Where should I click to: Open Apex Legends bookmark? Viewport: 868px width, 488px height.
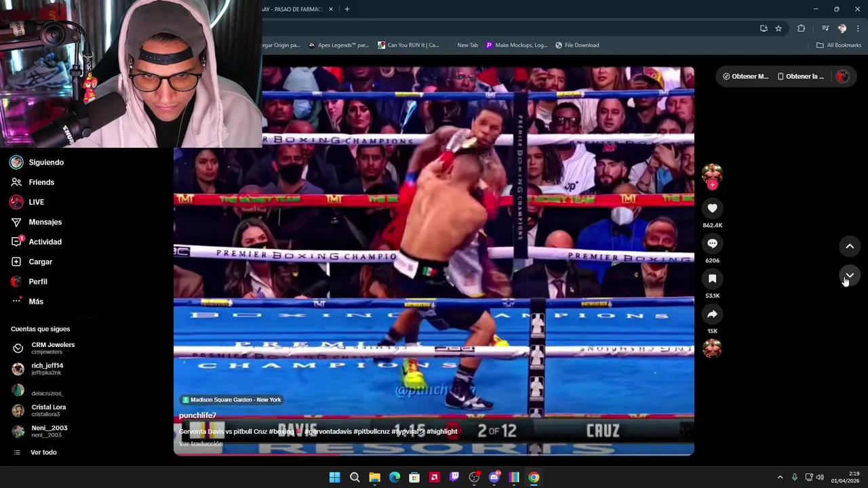click(338, 45)
